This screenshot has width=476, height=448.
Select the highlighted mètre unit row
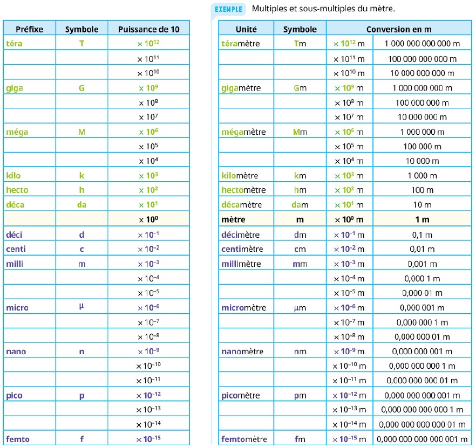click(345, 219)
